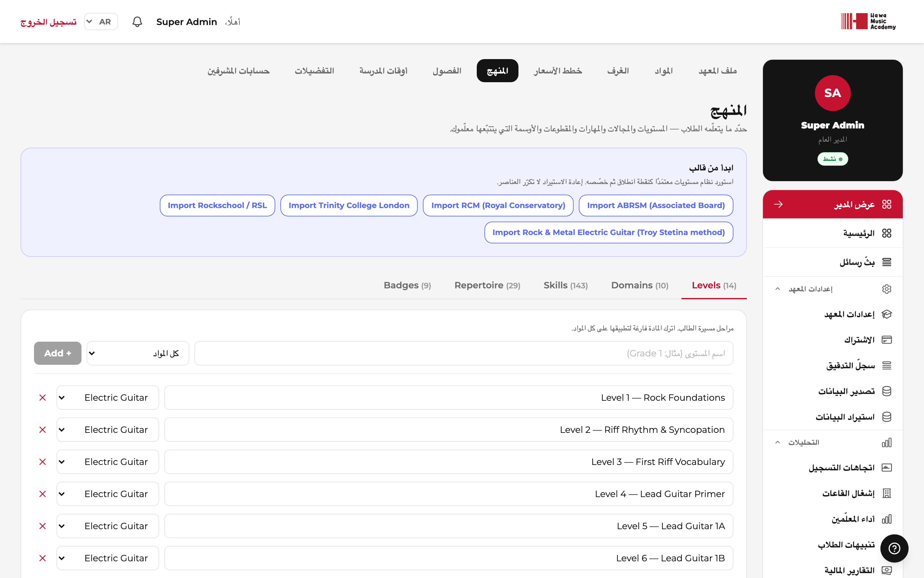
Task: Open the notifications bell
Action: pos(137,22)
